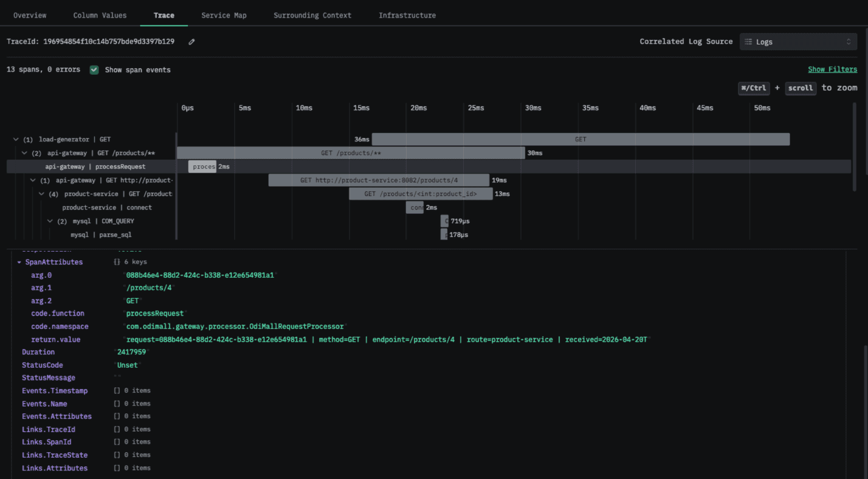Image resolution: width=868 pixels, height=479 pixels.
Task: Click the arg.1 value "/products/4"
Action: (x=149, y=288)
